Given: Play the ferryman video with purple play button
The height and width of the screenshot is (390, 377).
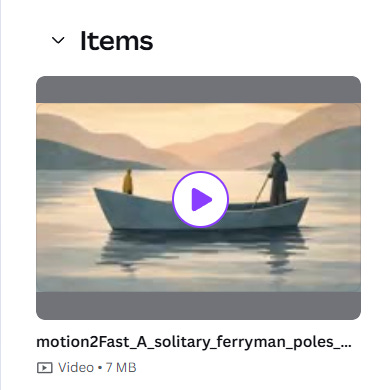Looking at the screenshot, I should (x=200, y=199).
